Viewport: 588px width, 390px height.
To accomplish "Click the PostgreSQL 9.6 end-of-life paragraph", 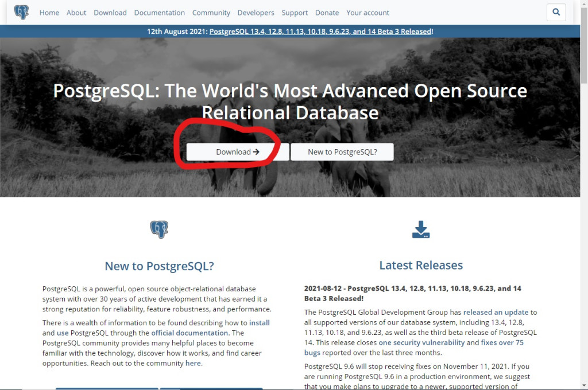I will click(x=417, y=376).
